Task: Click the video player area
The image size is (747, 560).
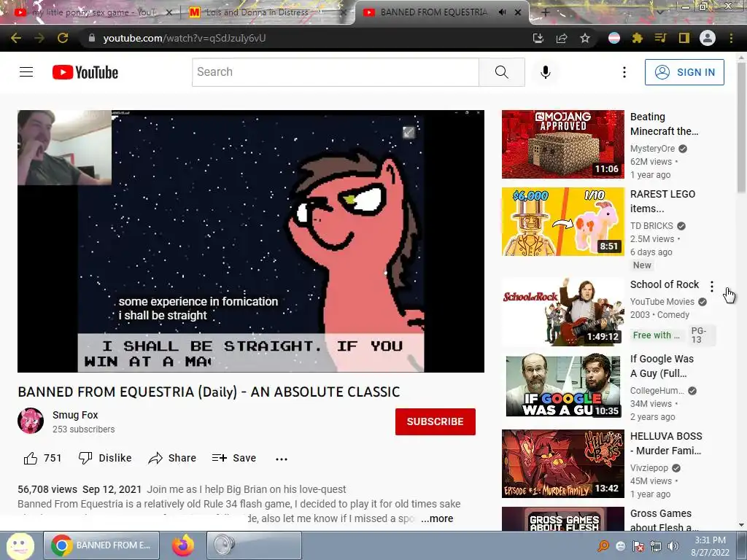Action: 251,241
